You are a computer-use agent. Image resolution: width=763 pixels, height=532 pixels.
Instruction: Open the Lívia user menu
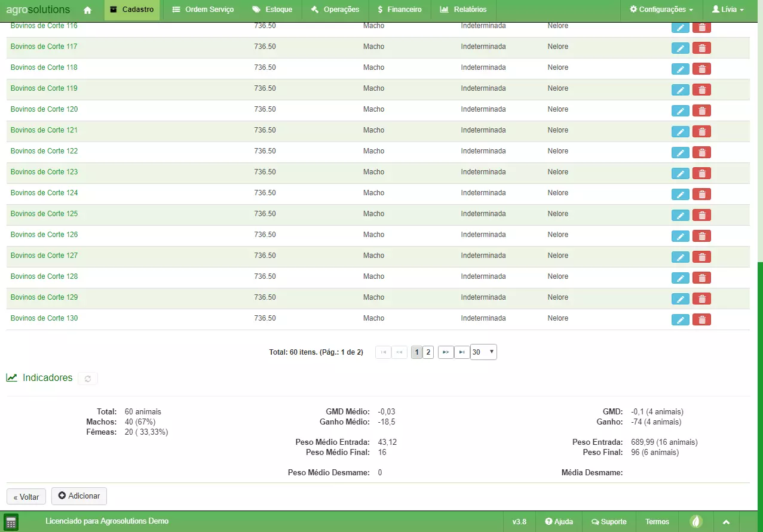point(728,10)
